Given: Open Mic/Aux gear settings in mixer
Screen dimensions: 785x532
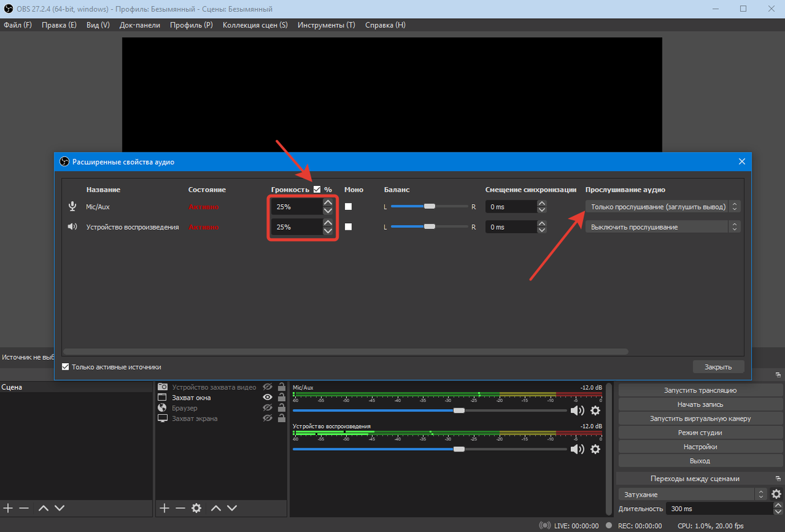Looking at the screenshot, I should pos(595,411).
